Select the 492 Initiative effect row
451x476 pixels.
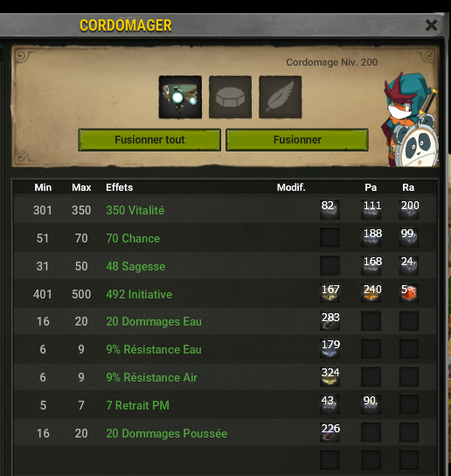pyautogui.click(x=225, y=294)
